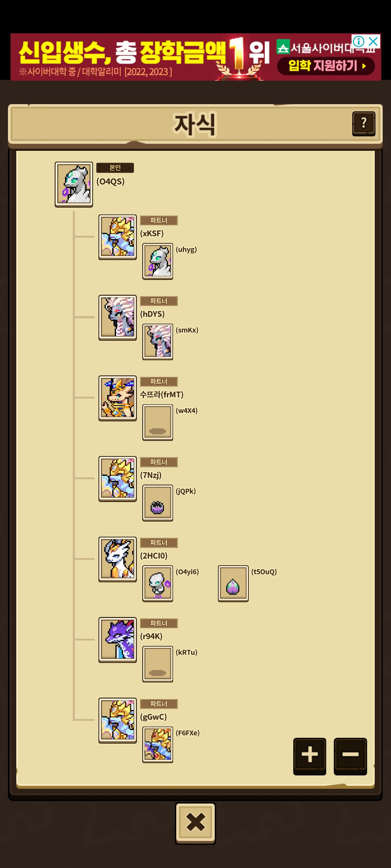Viewport: 391px width, 868px height.
Task: Open child dragon (uhyg) portrait
Action: [157, 261]
